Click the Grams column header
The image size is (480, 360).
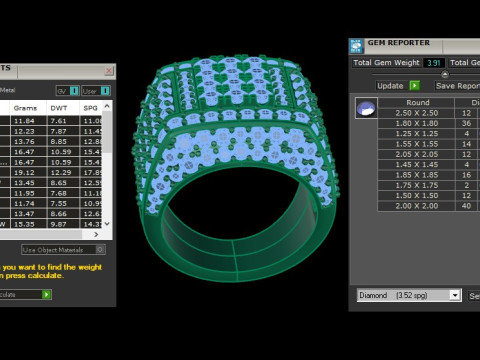click(x=28, y=108)
